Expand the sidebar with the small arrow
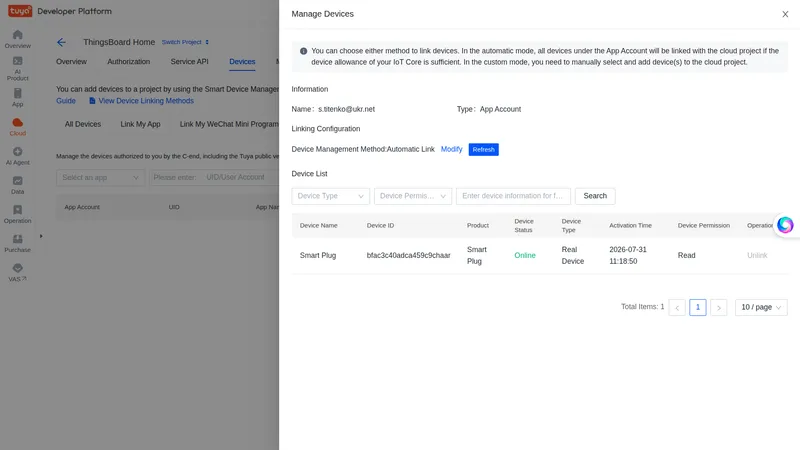The height and width of the screenshot is (450, 800). 41,236
